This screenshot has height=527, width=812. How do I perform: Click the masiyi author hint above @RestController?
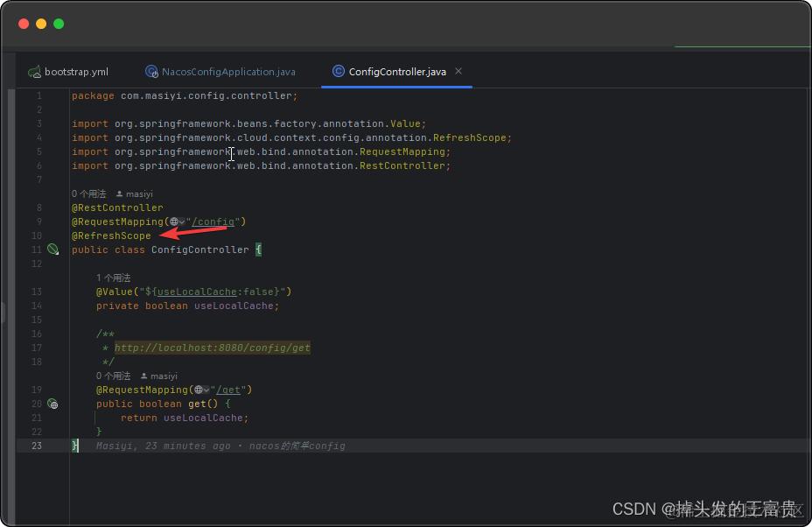click(x=134, y=193)
